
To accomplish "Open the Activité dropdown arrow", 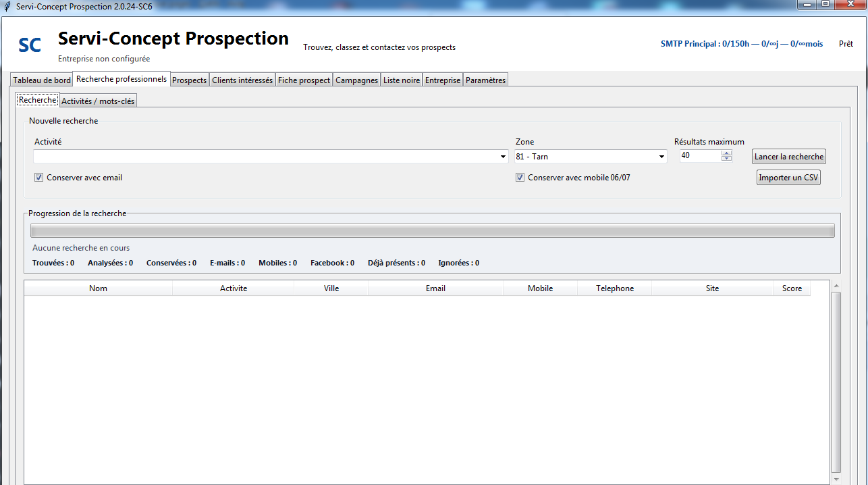I will (503, 157).
